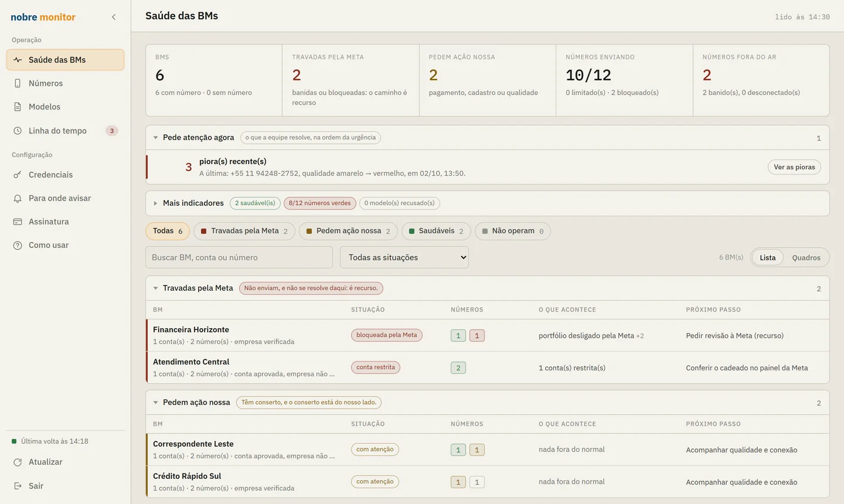Click the 8/12 números verdes badge

pos(320,203)
